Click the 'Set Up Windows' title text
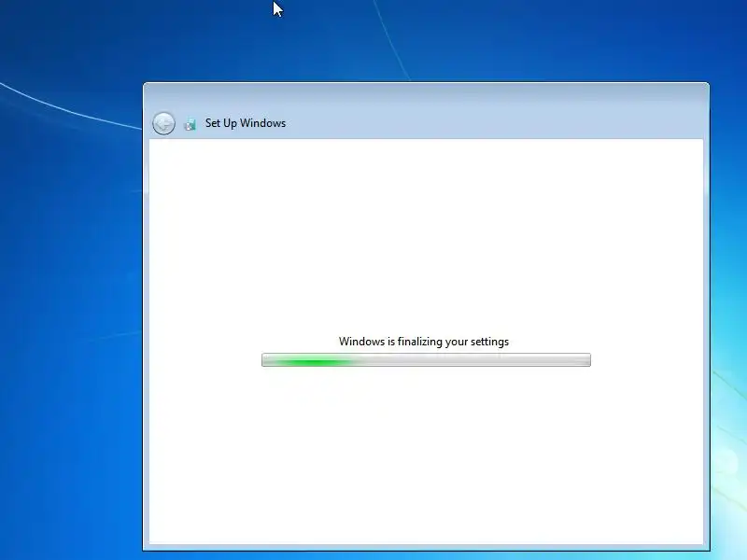This screenshot has width=747, height=560. point(246,123)
